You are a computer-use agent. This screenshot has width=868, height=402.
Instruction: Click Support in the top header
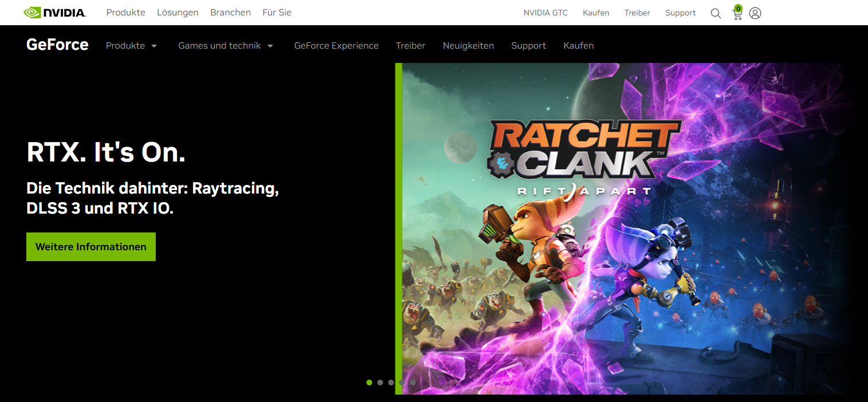tap(680, 13)
